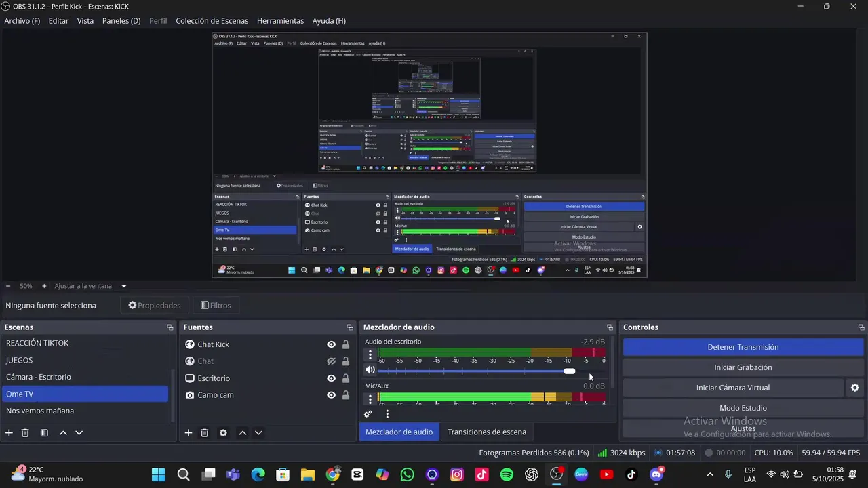The image size is (868, 488).
Task: Open advanced audio properties gears icon
Action: click(368, 414)
